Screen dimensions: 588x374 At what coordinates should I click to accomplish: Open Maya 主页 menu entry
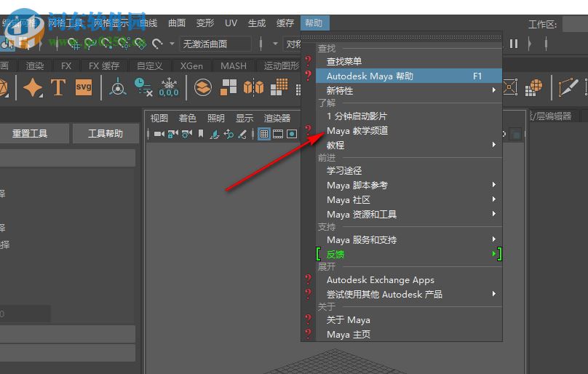[x=409, y=334]
